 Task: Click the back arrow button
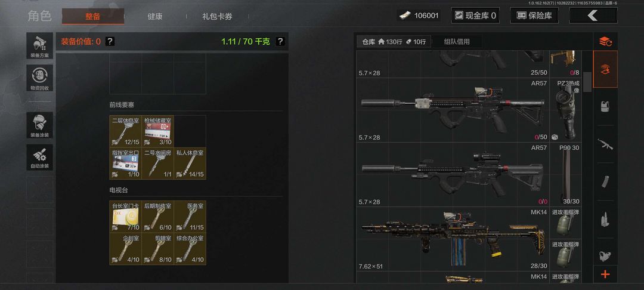[x=593, y=16]
